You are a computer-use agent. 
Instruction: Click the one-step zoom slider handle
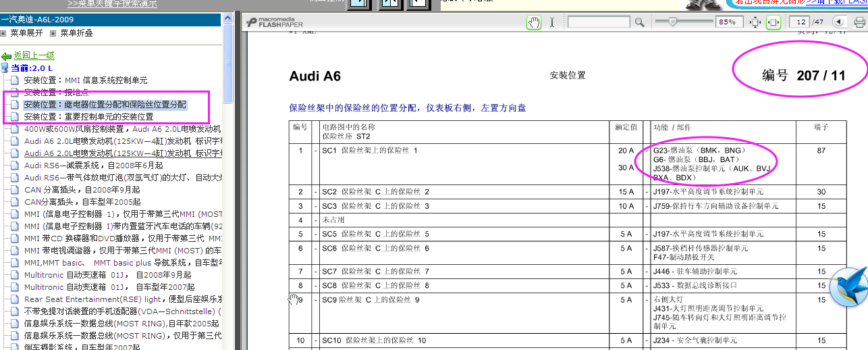672,22
